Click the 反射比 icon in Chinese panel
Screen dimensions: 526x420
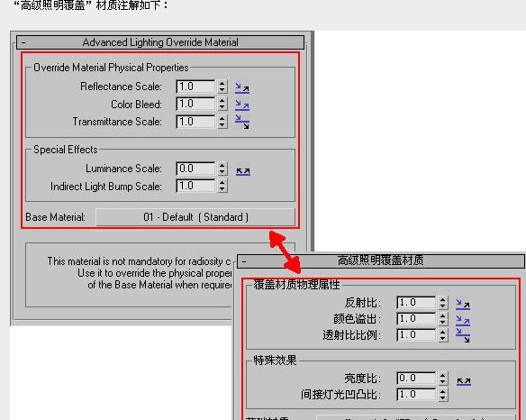463,304
